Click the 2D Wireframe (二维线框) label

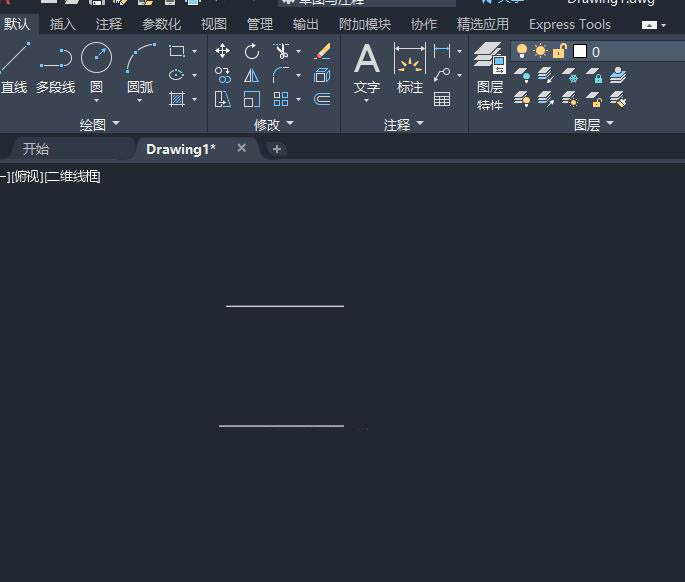[x=73, y=177]
